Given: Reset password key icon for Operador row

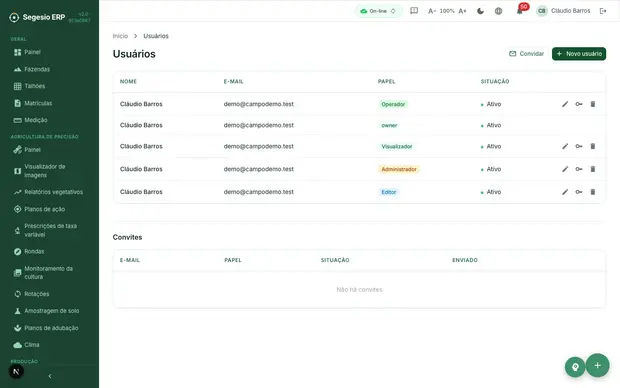Looking at the screenshot, I should [x=579, y=104].
